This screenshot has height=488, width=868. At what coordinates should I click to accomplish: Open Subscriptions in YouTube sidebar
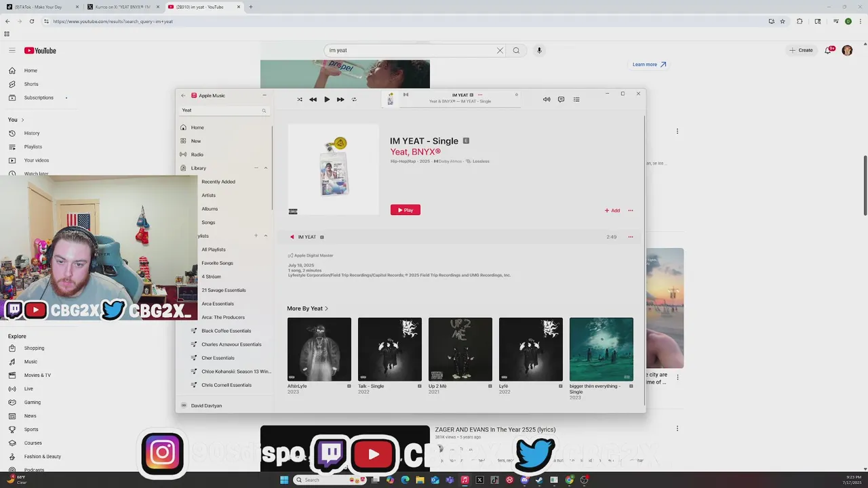39,98
